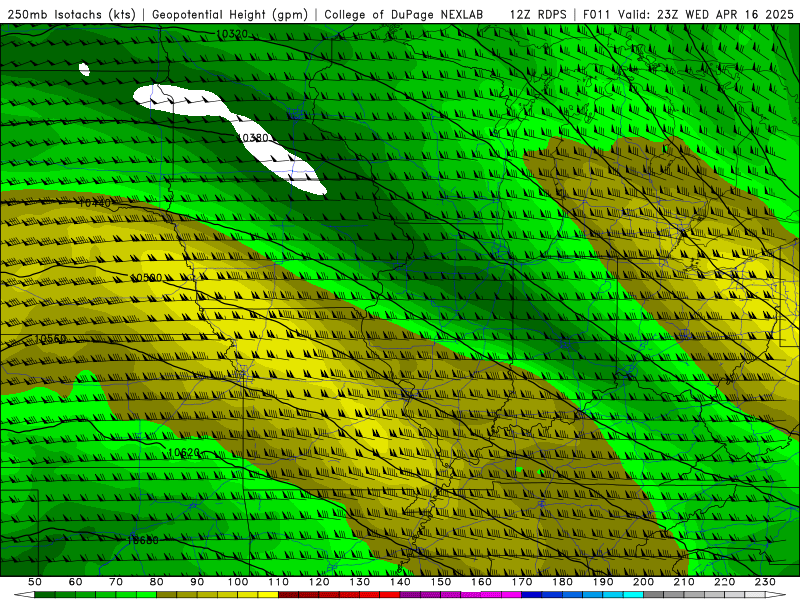Viewport: 800px width, 600px height.
Task: Click the 200 value on the color scale
Action: click(x=643, y=582)
